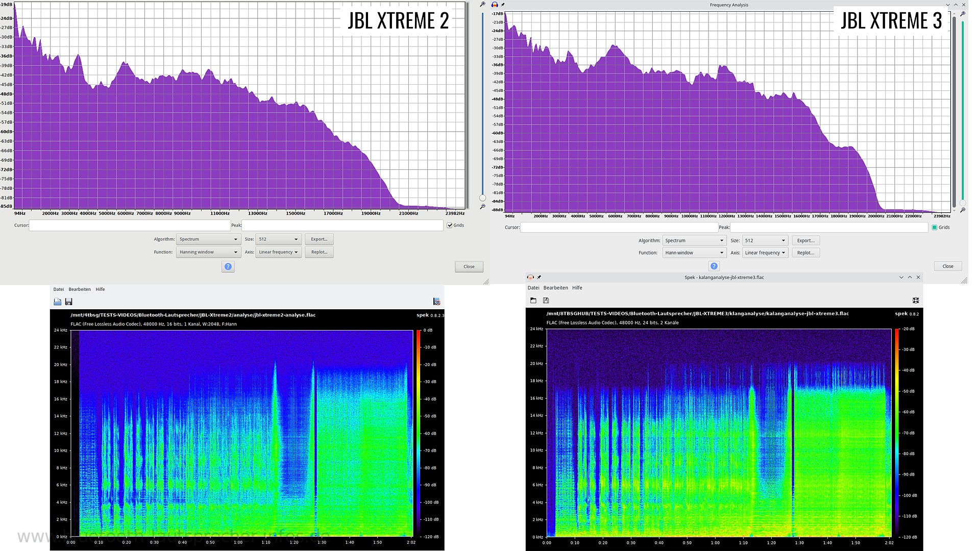Click Replot button in Xtreme 3 dialog

coord(806,253)
